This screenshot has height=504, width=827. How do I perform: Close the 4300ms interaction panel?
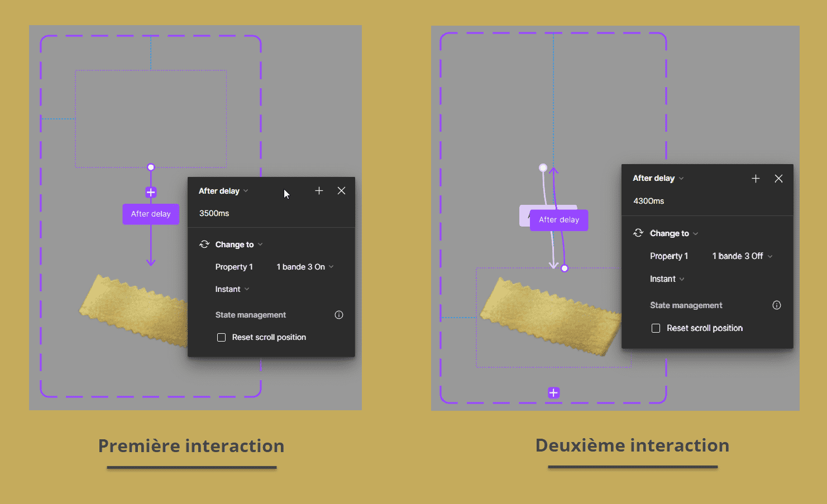(x=778, y=179)
